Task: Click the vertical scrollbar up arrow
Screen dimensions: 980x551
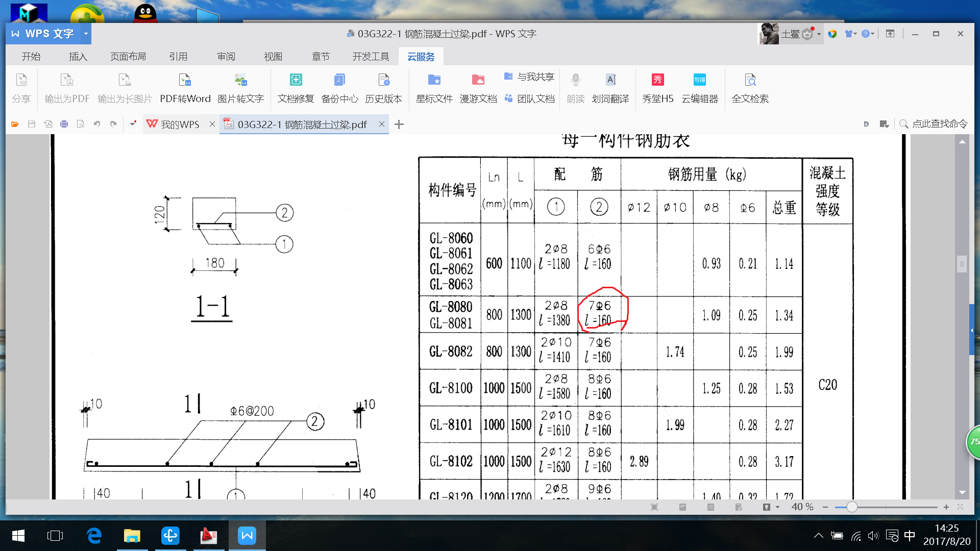Action: (x=962, y=142)
